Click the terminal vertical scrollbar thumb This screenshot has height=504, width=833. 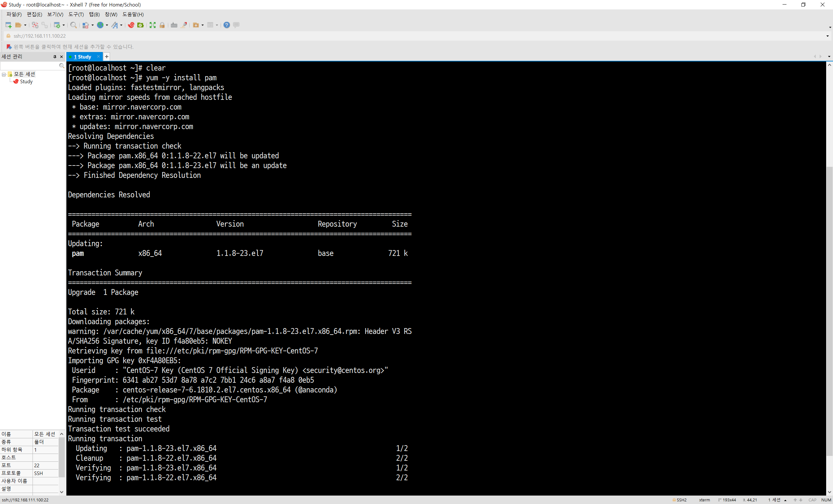(x=829, y=311)
